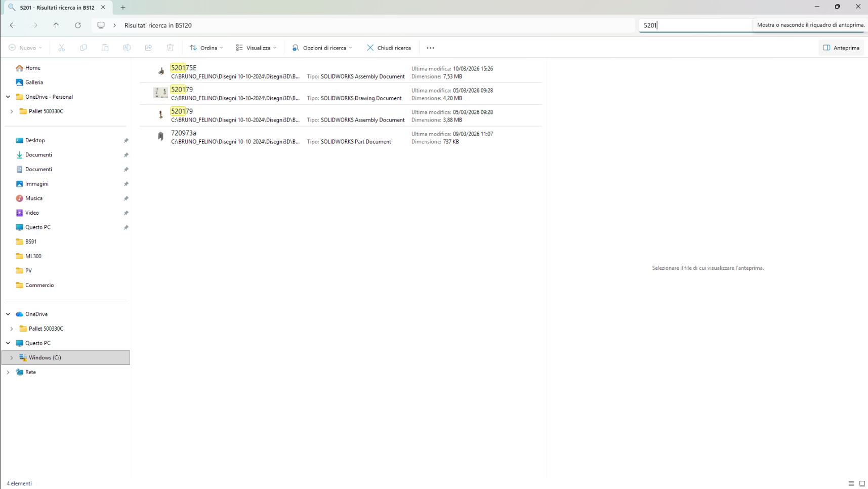Switch to large thumbnails view in status bar
Image resolution: width=868 pixels, height=489 pixels.
pos(862,483)
